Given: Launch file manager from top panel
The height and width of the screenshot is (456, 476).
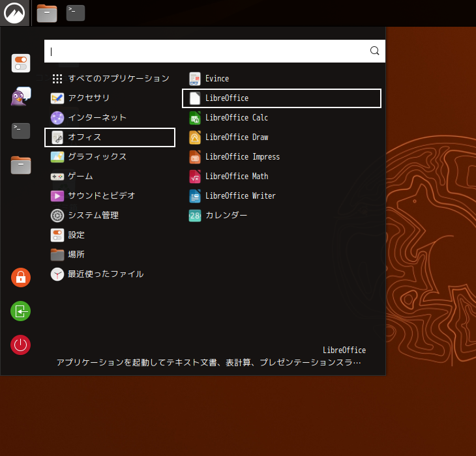Looking at the screenshot, I should tap(47, 13).
